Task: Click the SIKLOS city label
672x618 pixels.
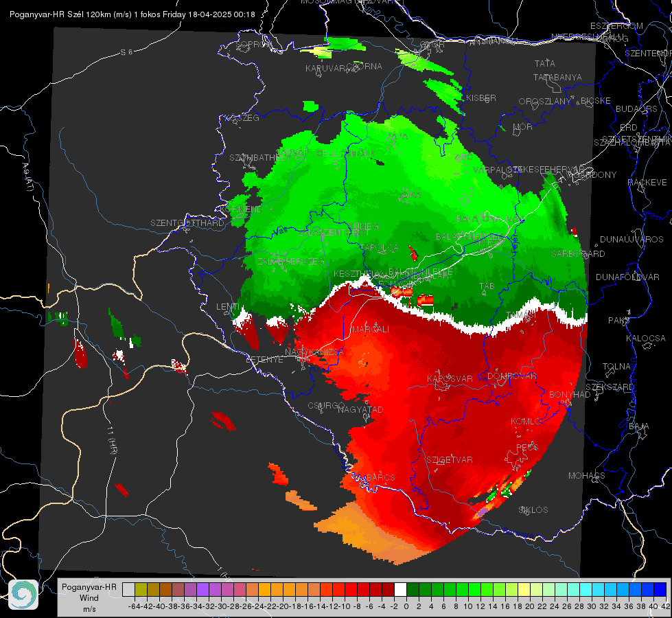Action: pos(533,510)
